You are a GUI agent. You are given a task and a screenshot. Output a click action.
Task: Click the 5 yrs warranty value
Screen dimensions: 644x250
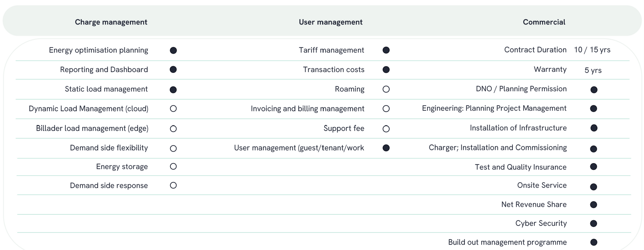coord(593,70)
